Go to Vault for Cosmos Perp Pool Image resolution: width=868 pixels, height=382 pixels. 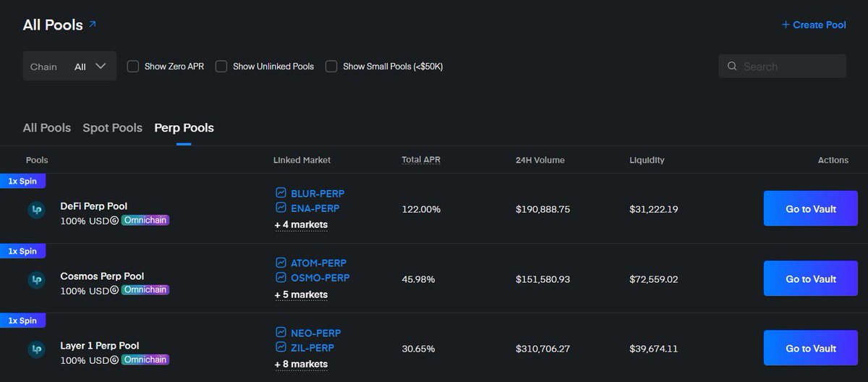pyautogui.click(x=811, y=279)
